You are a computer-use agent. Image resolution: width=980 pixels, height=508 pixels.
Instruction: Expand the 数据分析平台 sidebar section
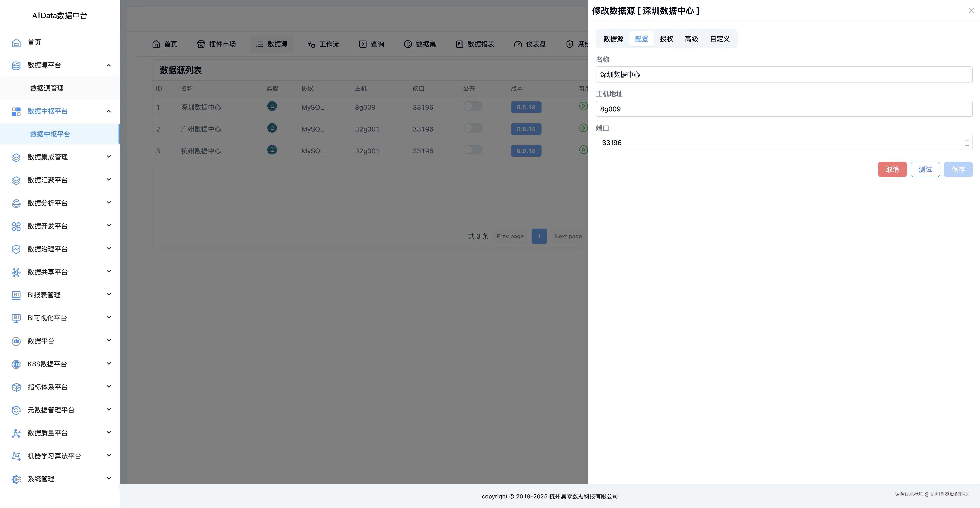coord(108,203)
